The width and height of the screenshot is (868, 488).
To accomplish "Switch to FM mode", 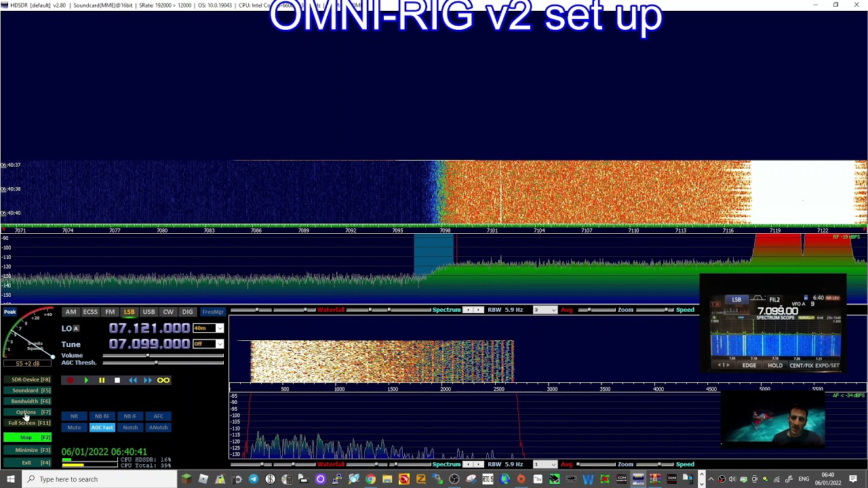I will 110,312.
